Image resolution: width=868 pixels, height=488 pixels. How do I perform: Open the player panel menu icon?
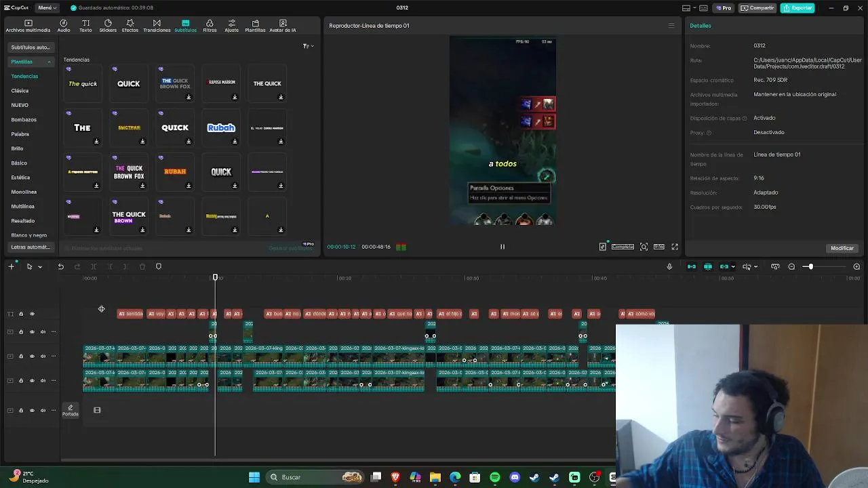click(x=671, y=26)
